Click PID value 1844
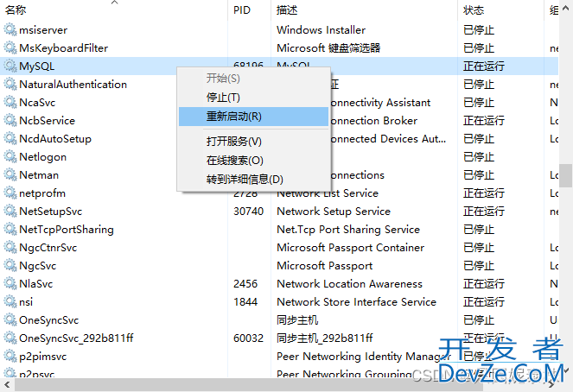 [x=245, y=302]
